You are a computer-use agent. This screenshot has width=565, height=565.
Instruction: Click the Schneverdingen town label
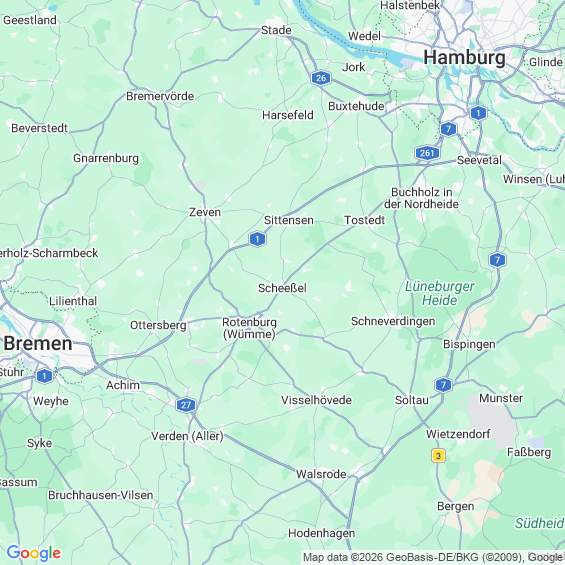coord(393,321)
